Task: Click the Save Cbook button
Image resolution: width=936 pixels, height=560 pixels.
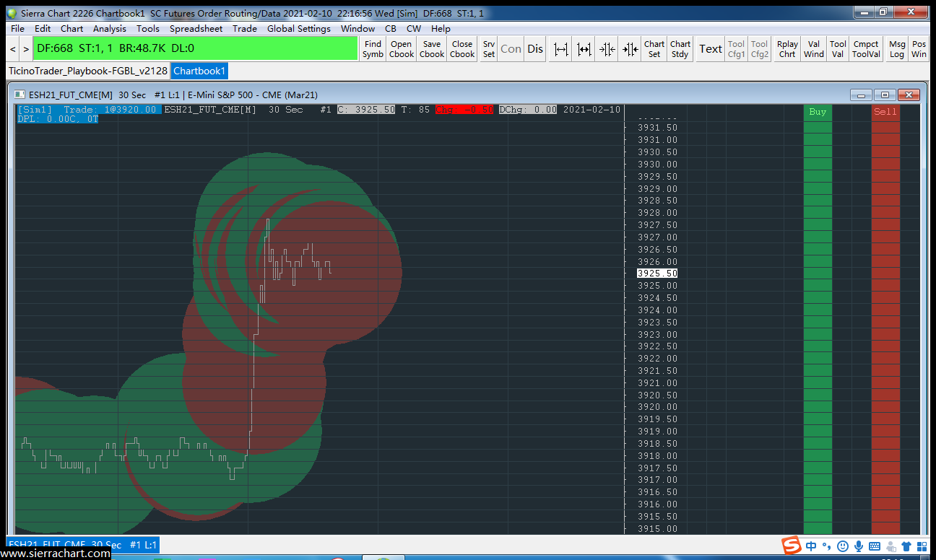Action: [x=432, y=49]
